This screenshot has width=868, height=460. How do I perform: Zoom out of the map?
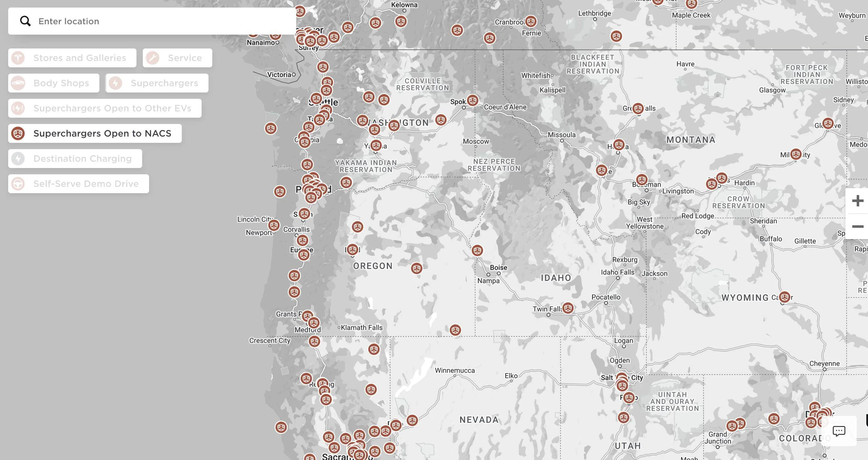click(858, 226)
